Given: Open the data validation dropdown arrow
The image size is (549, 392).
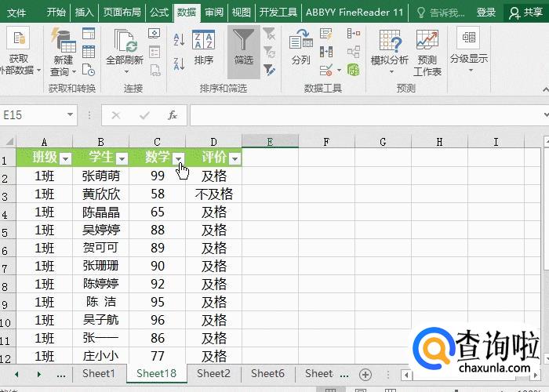Looking at the screenshot, I should click(339, 71).
